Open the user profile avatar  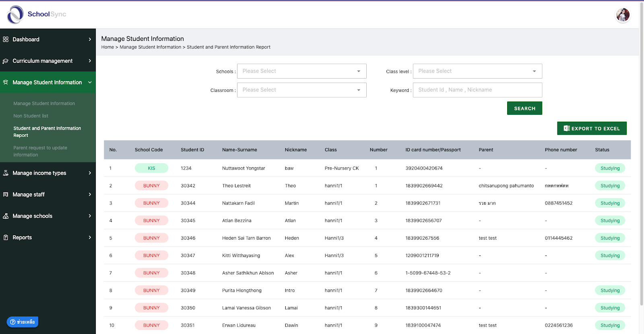[623, 15]
